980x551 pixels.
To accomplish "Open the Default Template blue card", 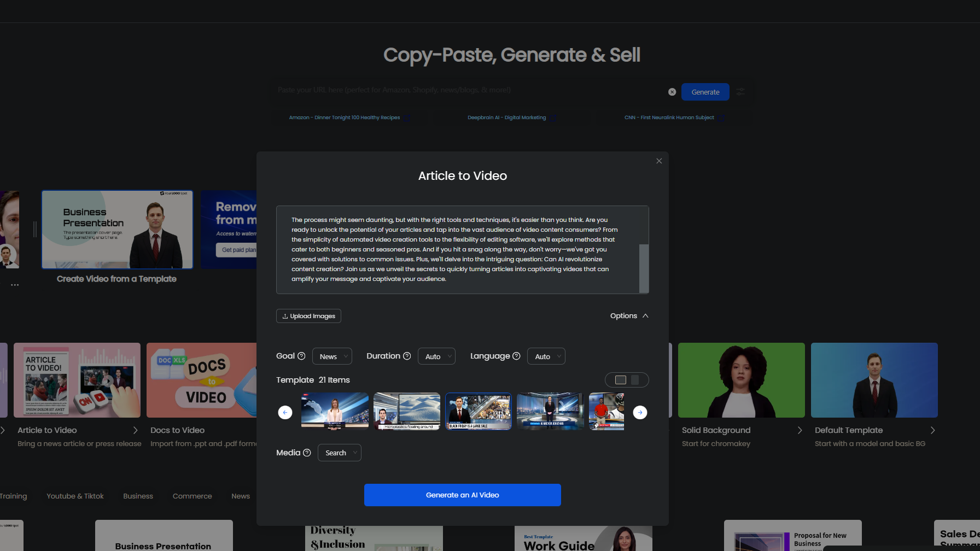I will coord(874,380).
